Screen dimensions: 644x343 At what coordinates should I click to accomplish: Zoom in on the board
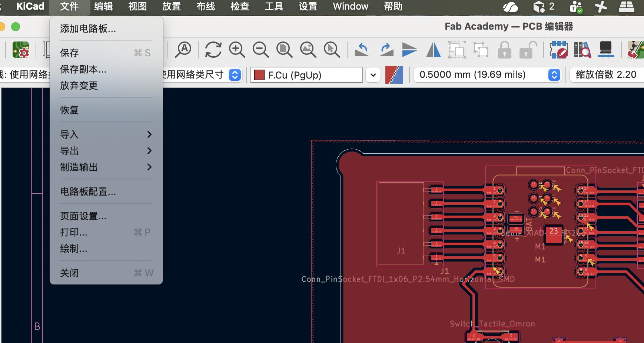[237, 50]
